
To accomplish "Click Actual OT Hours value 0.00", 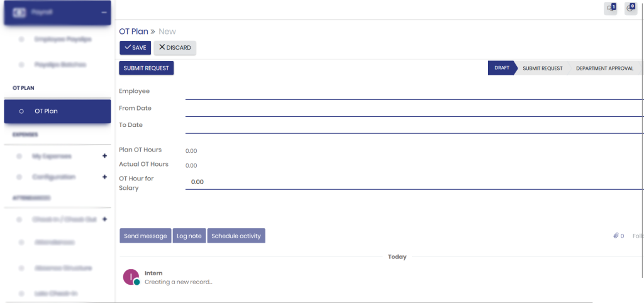I will click(191, 165).
